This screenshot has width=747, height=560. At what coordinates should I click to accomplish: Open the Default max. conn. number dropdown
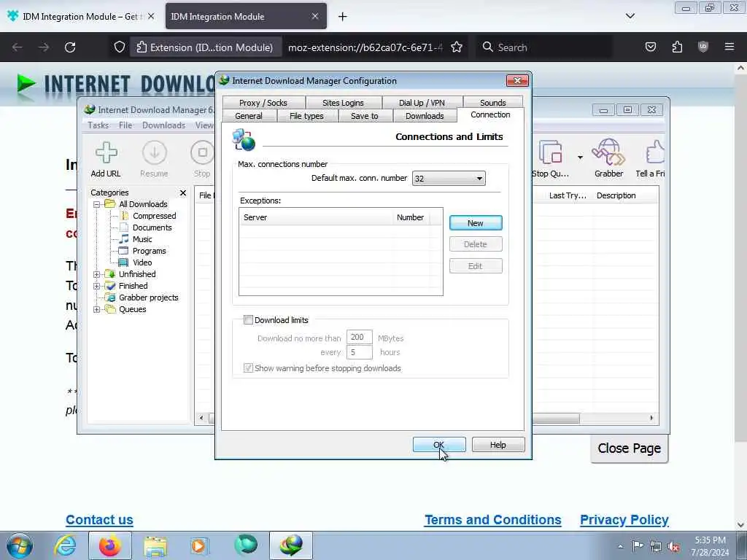click(x=449, y=179)
